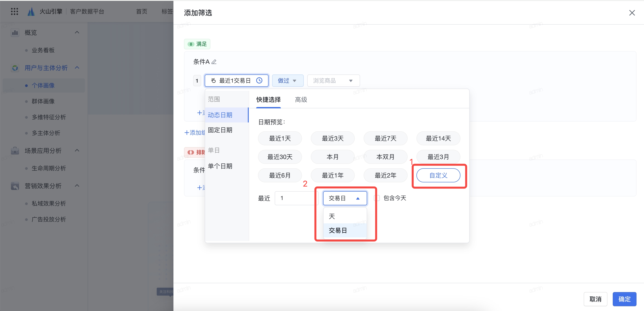Collapse the 营销效果分析 section
The height and width of the screenshot is (311, 644).
[x=77, y=186]
